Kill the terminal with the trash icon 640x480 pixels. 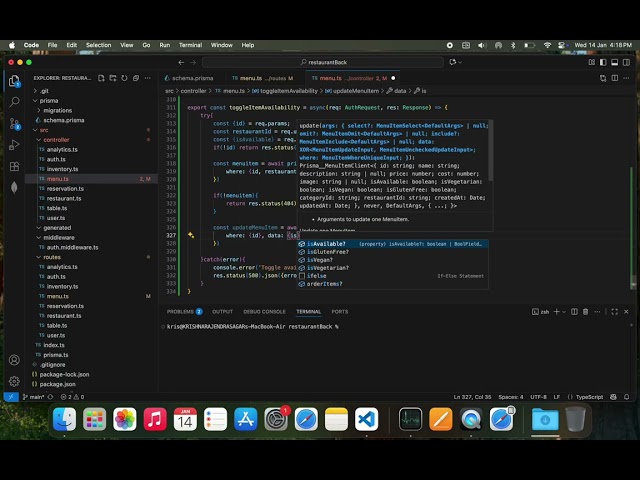point(585,312)
